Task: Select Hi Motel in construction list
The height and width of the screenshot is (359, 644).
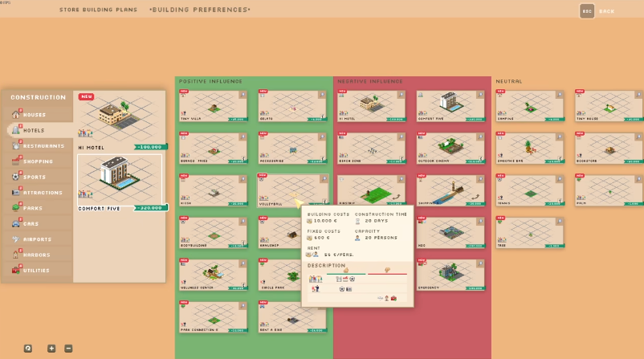Action: point(120,121)
